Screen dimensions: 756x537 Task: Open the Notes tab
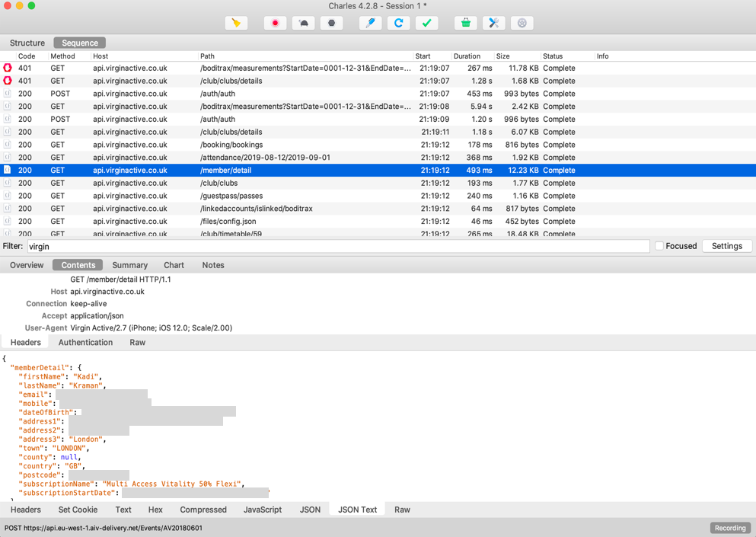point(213,265)
